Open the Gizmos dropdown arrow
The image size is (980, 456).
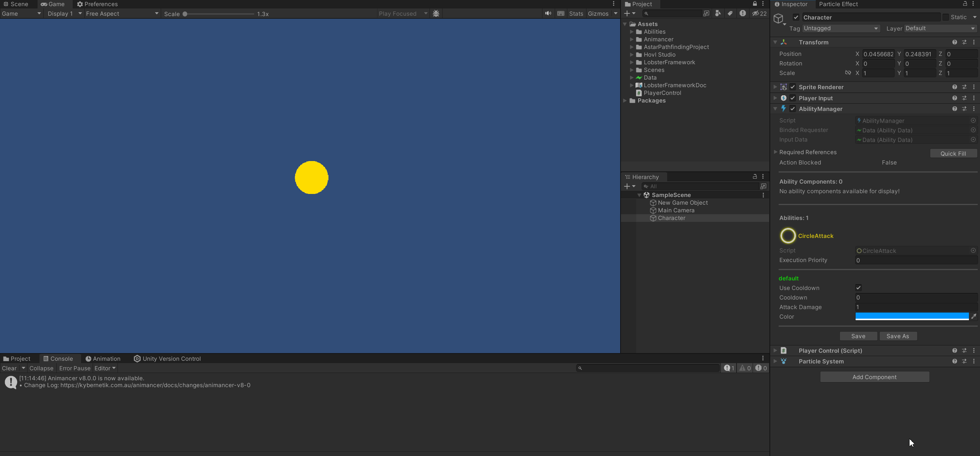[x=616, y=13]
